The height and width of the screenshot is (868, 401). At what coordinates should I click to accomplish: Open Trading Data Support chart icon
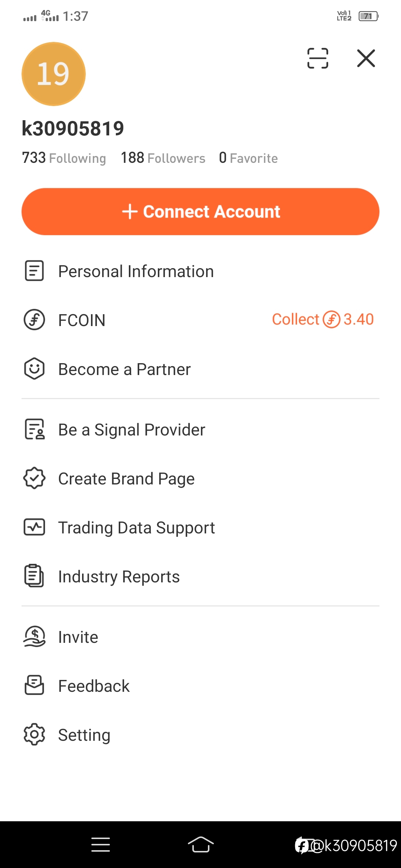(x=35, y=527)
